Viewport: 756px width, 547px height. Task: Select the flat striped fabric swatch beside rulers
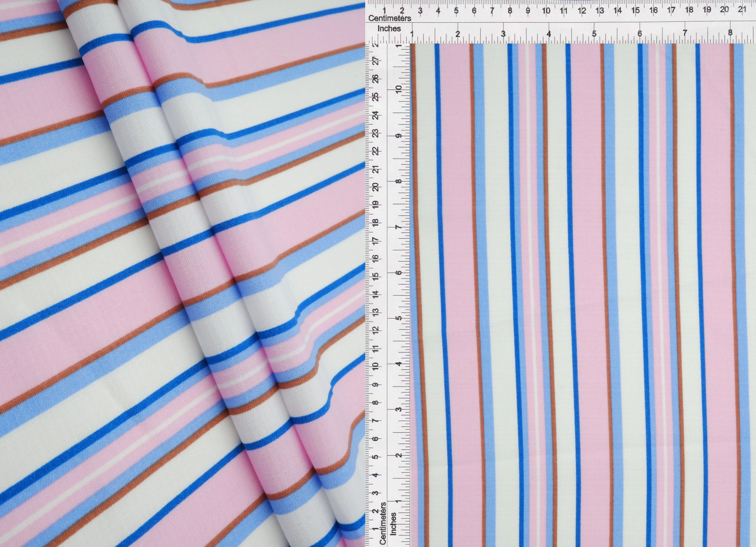point(583,295)
